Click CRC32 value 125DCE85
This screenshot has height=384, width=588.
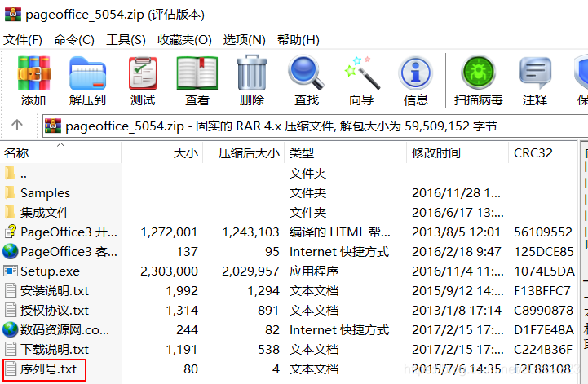point(544,251)
